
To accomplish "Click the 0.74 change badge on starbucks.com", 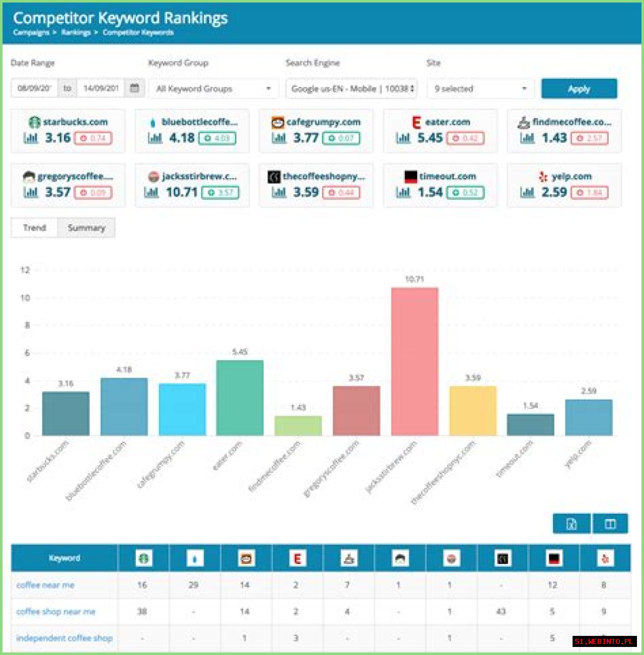I will point(93,138).
